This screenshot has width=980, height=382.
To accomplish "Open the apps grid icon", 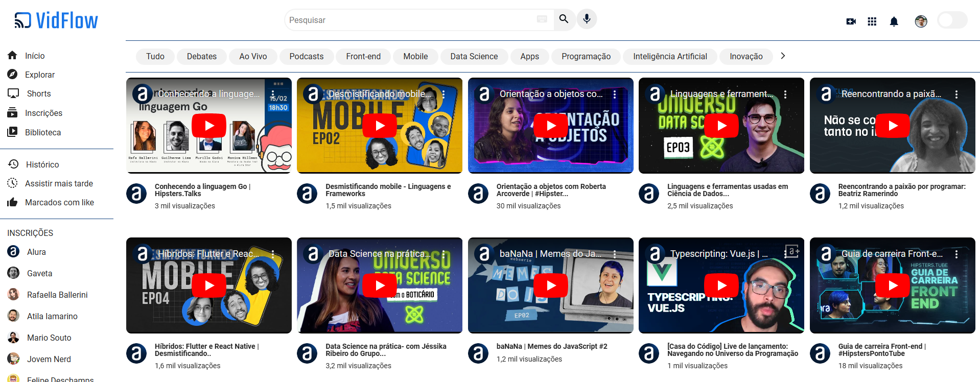I will tap(872, 21).
